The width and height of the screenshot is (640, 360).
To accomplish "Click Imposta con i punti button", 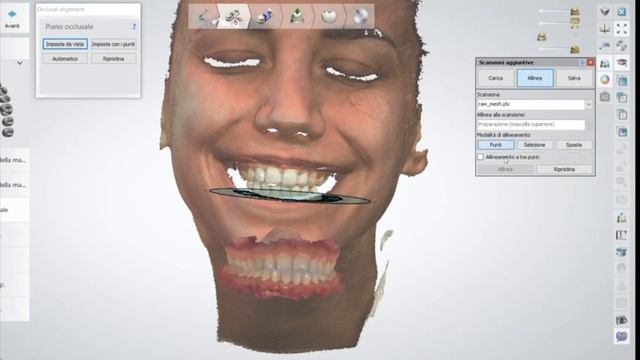I will coord(113,44).
